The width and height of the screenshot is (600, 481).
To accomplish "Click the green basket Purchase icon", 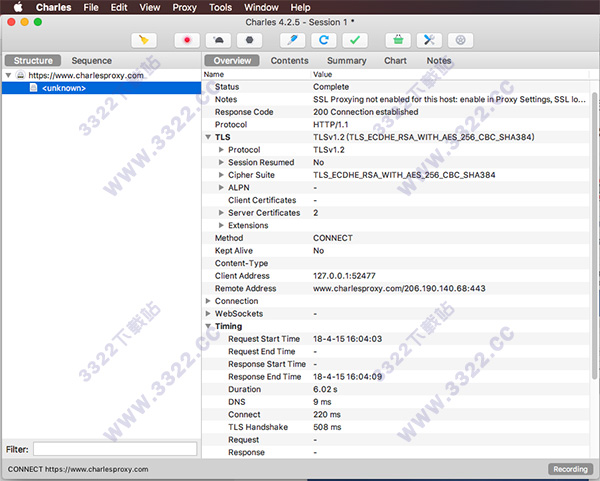I will point(398,40).
